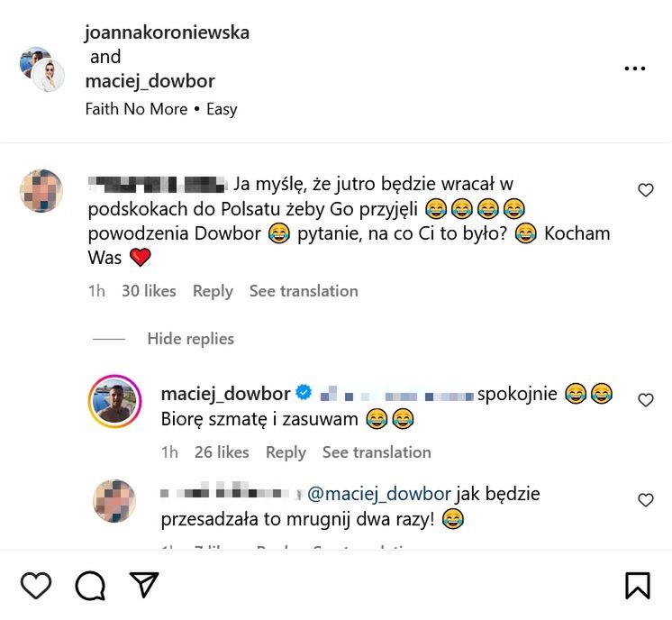The image size is (672, 620).
Task: Open maciej_dowbor profile from post header
Action: [x=150, y=81]
